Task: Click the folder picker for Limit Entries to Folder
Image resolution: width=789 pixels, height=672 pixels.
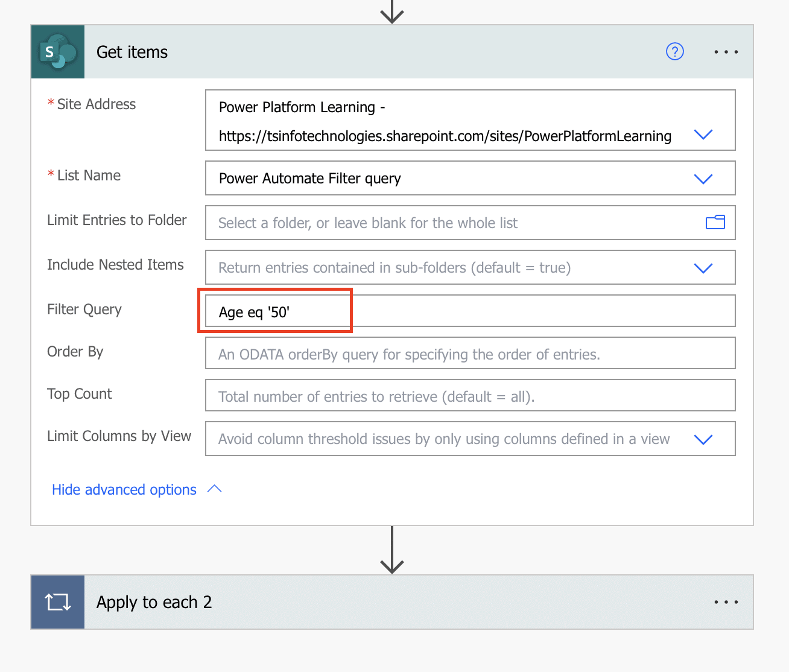Action: coord(715,223)
